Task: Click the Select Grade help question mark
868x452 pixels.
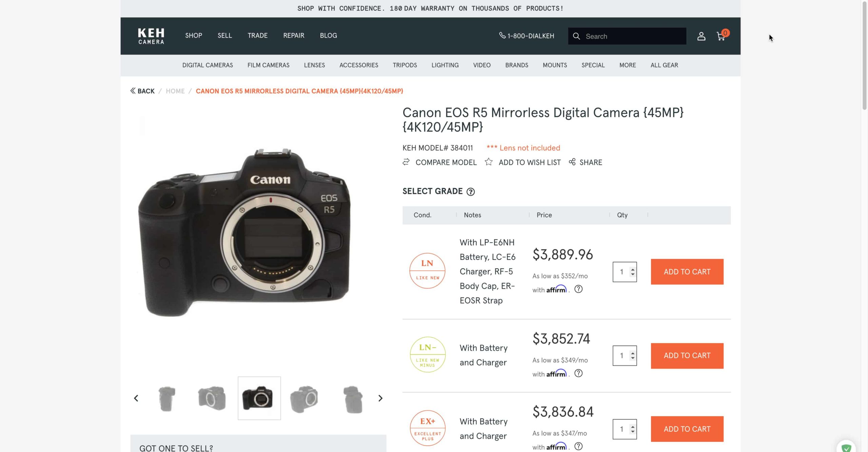Action: (x=471, y=191)
